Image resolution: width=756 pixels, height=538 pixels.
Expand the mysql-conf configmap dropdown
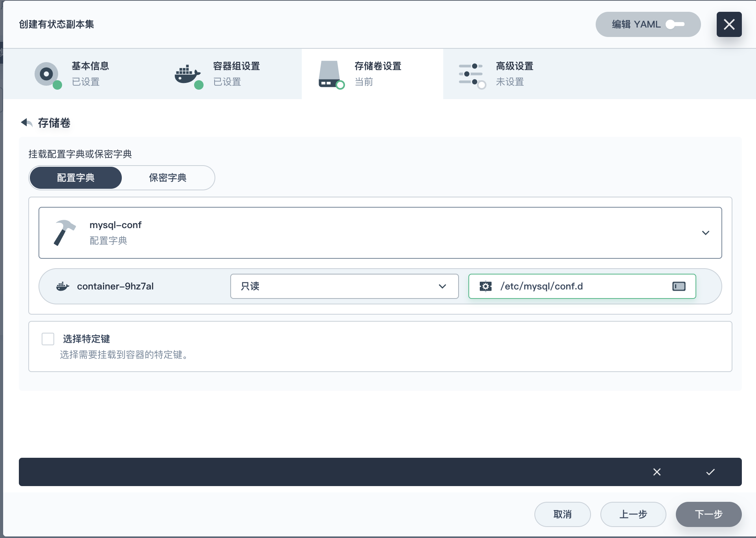click(x=705, y=233)
